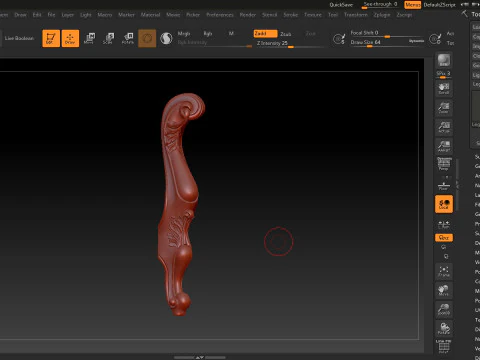Enable Zsub mode
This screenshot has width=480, height=360.
(286, 34)
